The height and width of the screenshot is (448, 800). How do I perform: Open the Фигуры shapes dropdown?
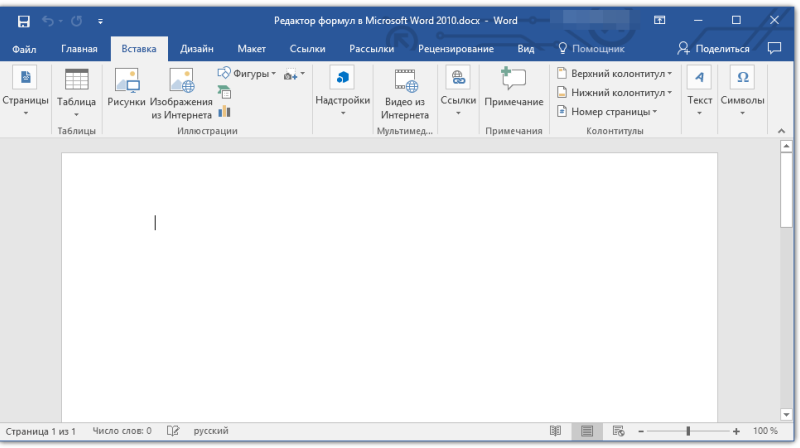tap(246, 73)
